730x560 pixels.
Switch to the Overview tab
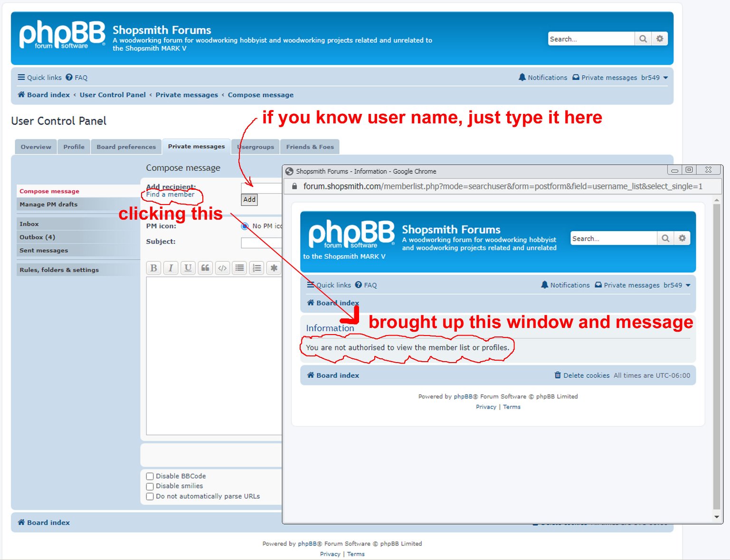36,147
